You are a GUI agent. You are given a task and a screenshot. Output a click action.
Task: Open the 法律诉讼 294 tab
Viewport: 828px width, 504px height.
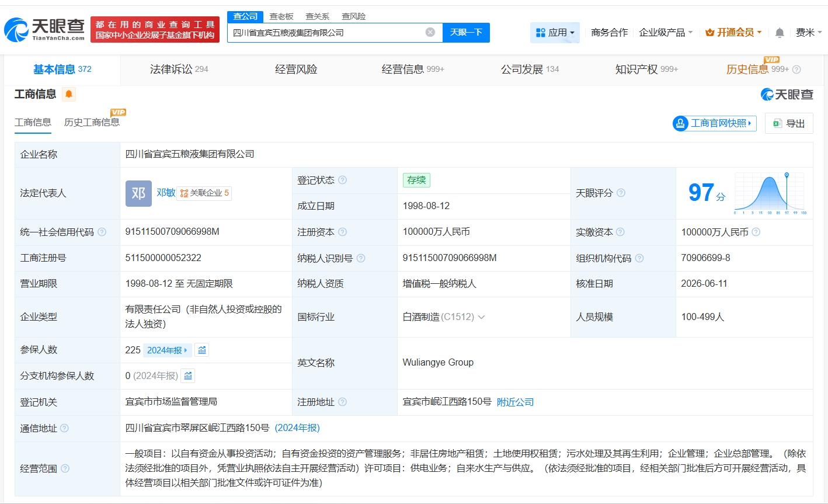(179, 69)
